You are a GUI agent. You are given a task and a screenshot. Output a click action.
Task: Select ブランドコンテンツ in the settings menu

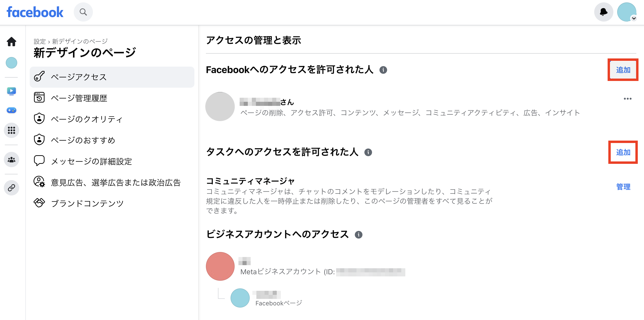(x=87, y=203)
